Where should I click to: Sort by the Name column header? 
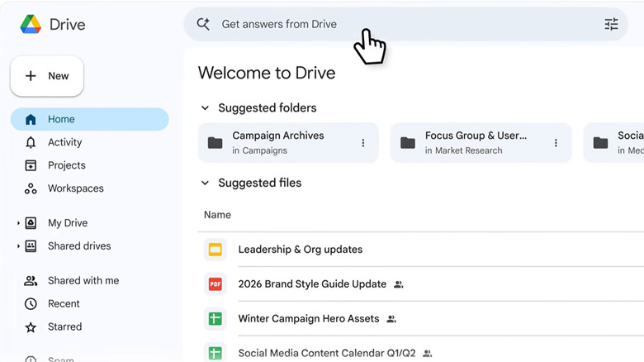[x=217, y=215]
